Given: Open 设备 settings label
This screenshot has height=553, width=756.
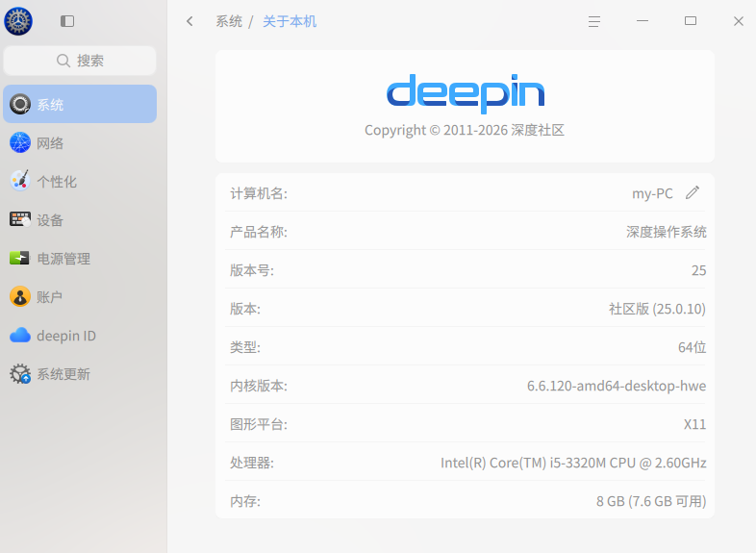Looking at the screenshot, I should (x=50, y=220).
